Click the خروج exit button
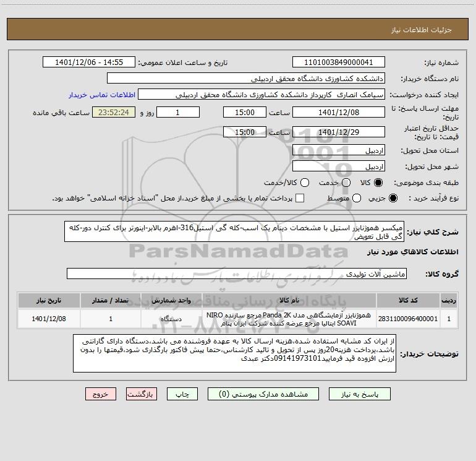The width and height of the screenshot is (476, 461). point(101,394)
